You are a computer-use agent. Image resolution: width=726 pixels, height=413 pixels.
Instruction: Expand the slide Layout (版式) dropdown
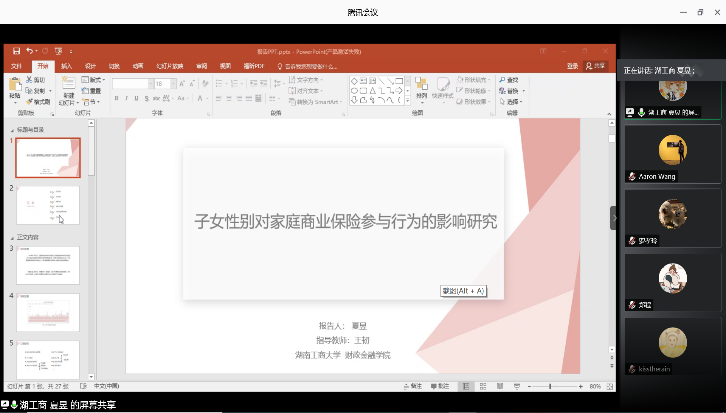click(x=95, y=80)
